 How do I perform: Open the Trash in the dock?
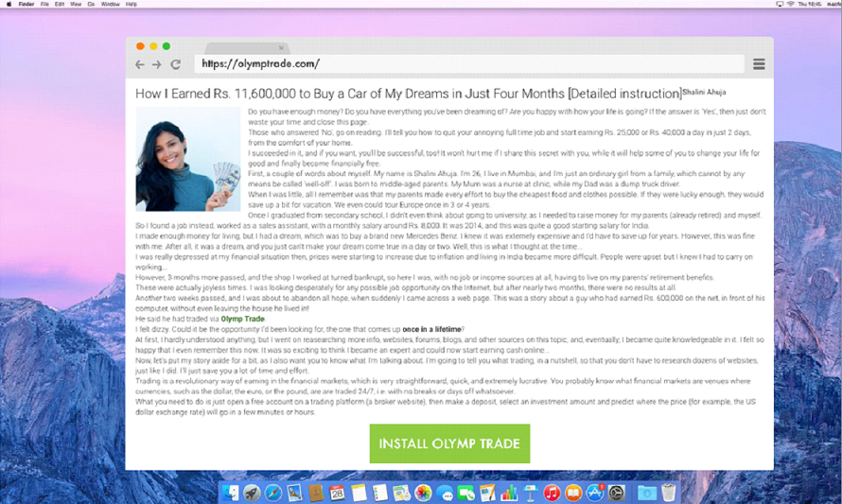point(669,493)
